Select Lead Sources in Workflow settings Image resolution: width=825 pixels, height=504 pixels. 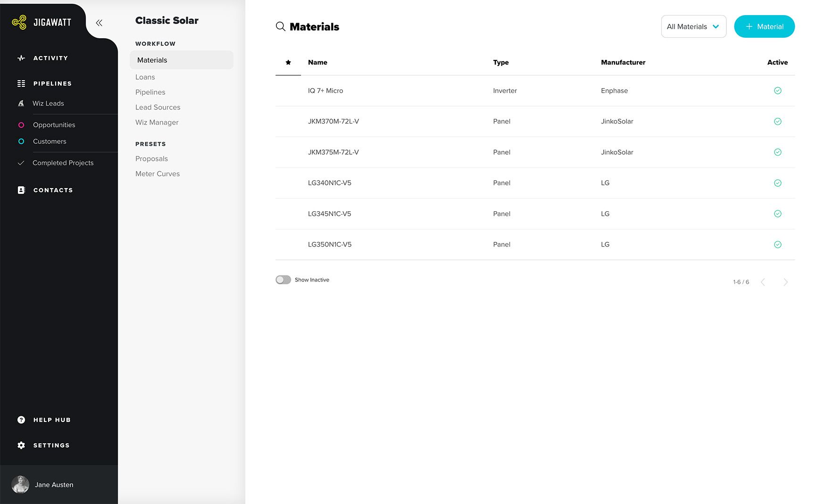tap(158, 107)
